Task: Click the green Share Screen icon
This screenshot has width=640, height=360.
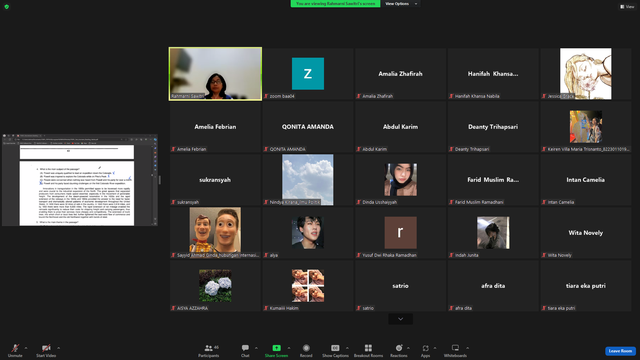Action: click(x=276, y=348)
